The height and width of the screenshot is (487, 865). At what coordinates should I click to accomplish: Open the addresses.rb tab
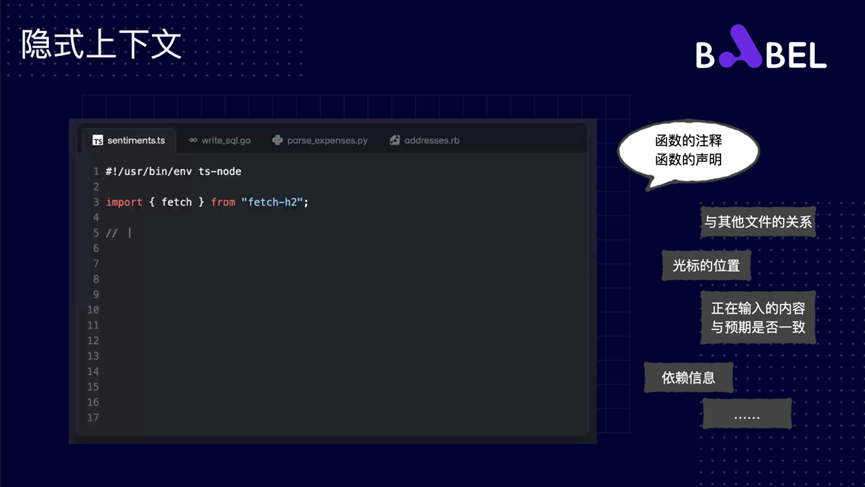coord(424,140)
